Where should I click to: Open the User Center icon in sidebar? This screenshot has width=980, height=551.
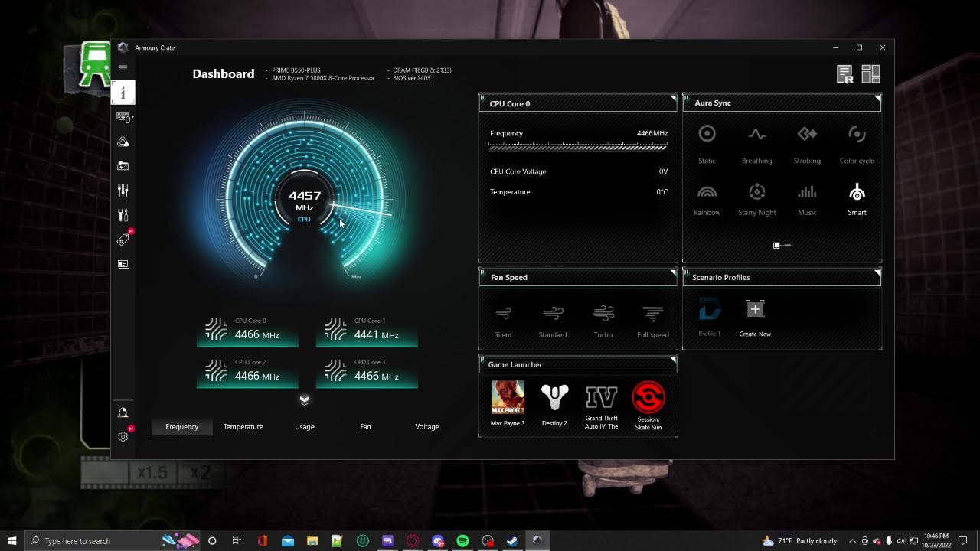122,412
